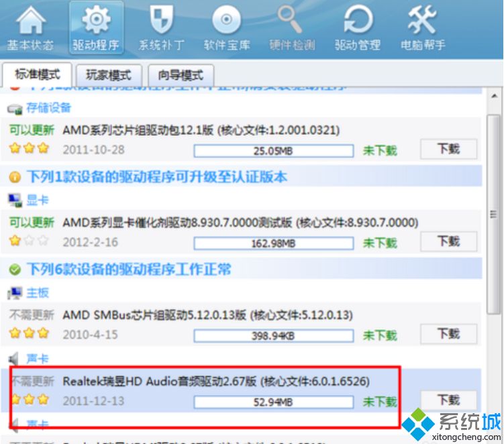
Task: Open the 基本状态 home icon
Action: 31,21
